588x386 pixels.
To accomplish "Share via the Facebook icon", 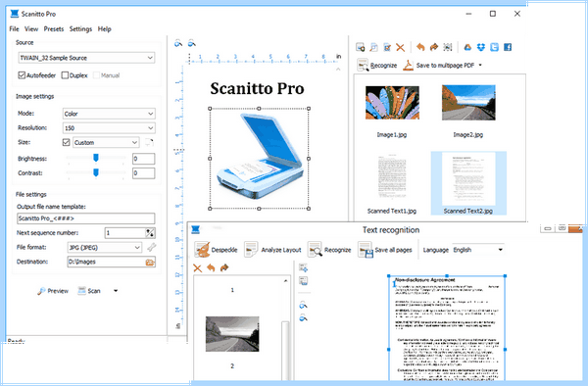I will tap(508, 47).
